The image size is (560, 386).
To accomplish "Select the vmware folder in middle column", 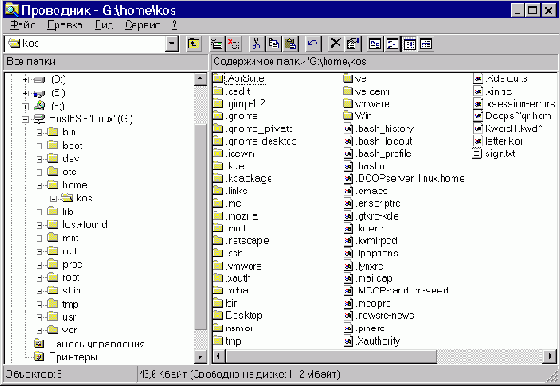I will click(x=348, y=104).
